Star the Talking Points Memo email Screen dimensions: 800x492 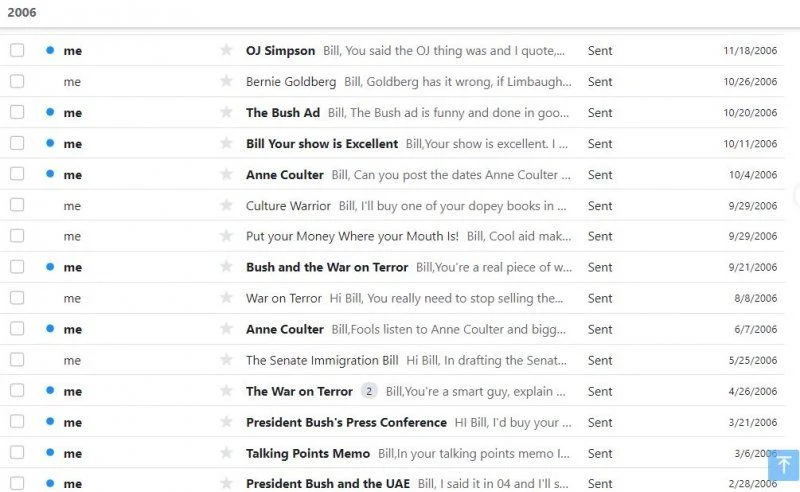click(x=226, y=453)
